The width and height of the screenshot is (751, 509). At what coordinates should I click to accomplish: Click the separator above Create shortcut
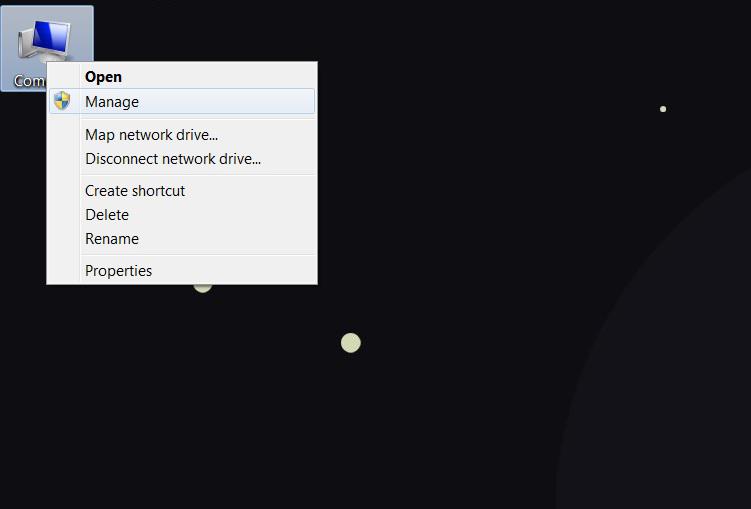pyautogui.click(x=197, y=175)
